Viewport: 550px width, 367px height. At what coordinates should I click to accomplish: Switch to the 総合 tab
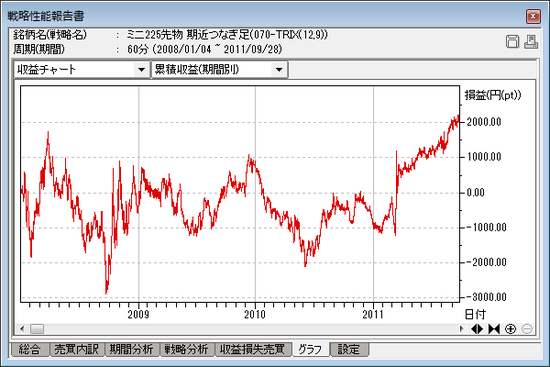coord(29,349)
